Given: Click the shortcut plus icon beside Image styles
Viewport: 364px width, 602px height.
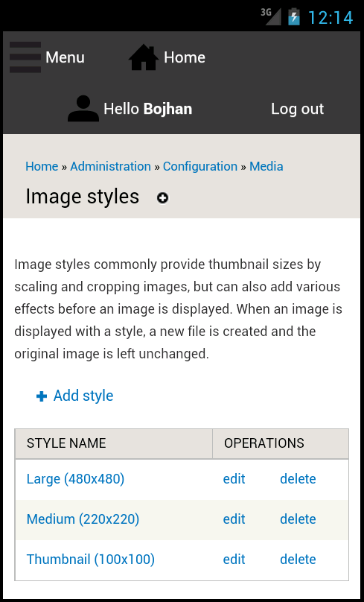Looking at the screenshot, I should tap(162, 198).
